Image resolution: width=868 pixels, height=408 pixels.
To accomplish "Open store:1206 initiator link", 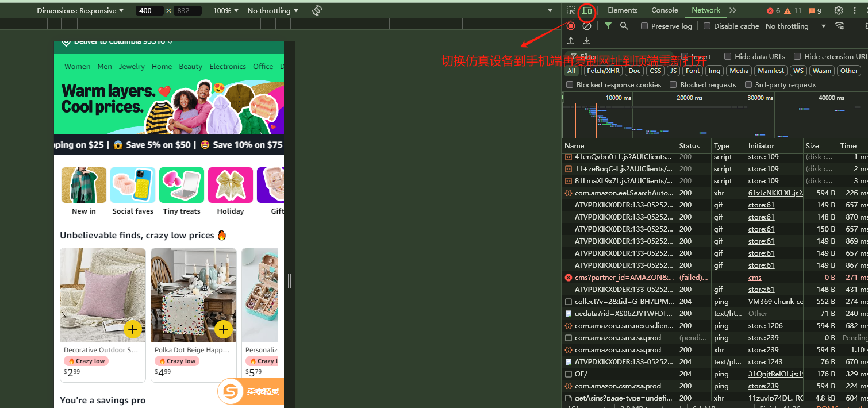I will click(765, 326).
